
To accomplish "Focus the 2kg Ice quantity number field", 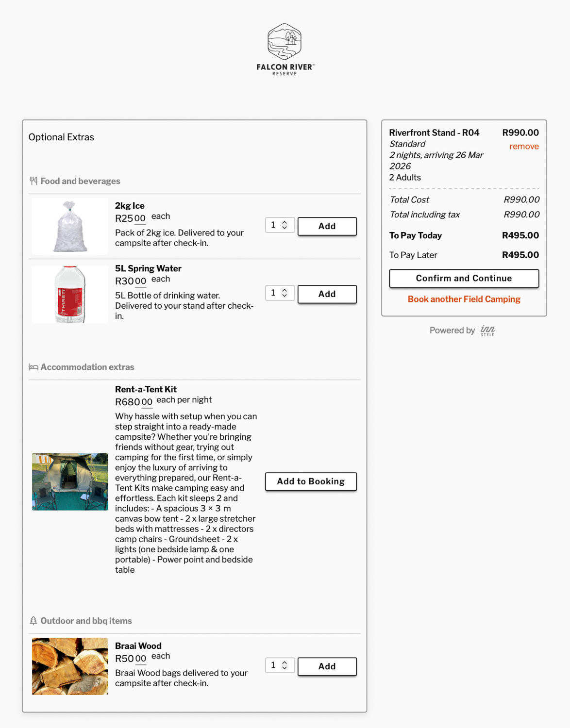I will pos(274,225).
